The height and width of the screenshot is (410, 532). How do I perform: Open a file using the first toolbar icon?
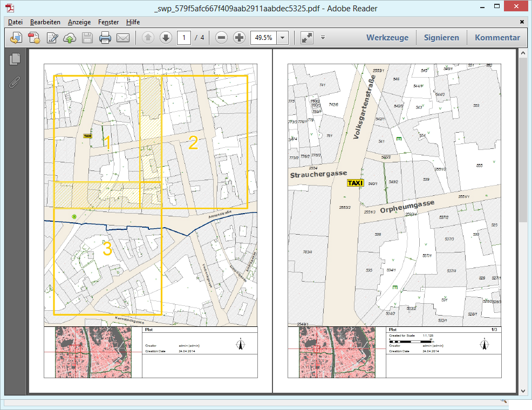(x=16, y=38)
